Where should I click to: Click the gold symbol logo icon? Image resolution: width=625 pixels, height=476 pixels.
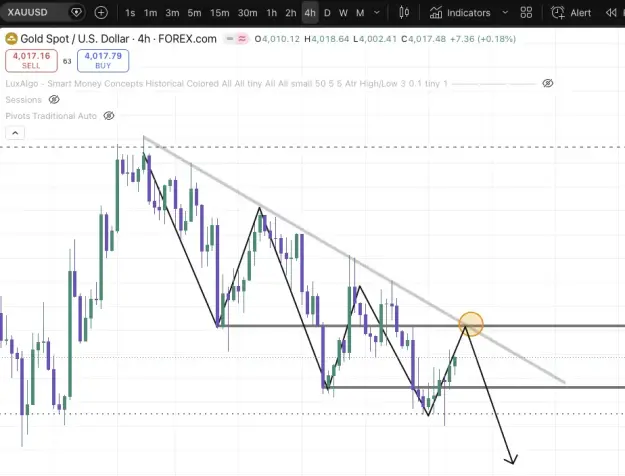(11, 39)
